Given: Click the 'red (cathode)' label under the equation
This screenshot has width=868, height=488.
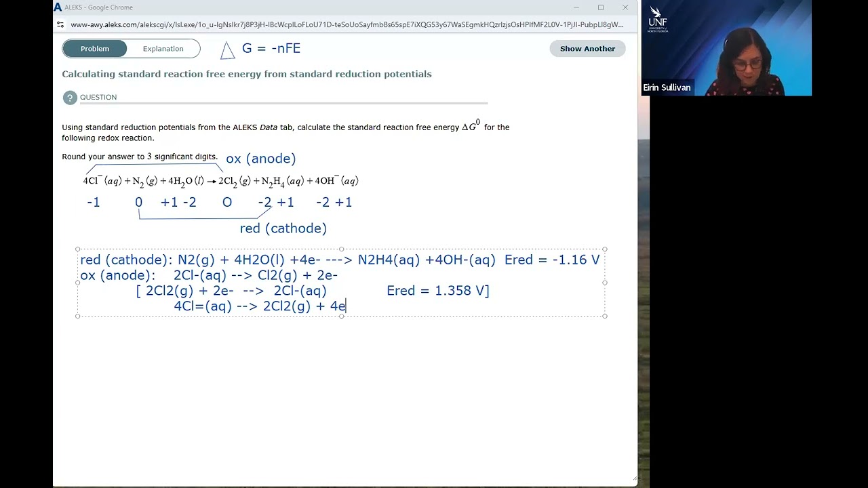Looking at the screenshot, I should [x=283, y=228].
